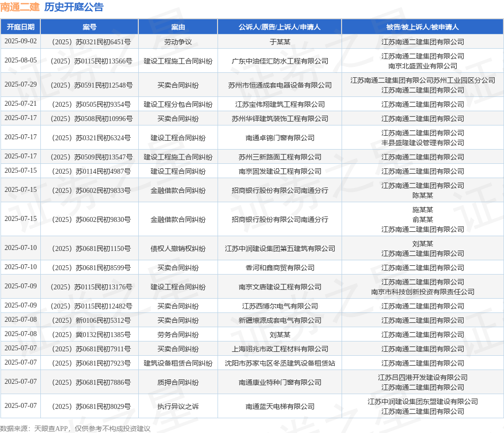Screen dimensions: 504x433
Task: Select case number 苏0321民初6451号
Action: tap(91, 42)
